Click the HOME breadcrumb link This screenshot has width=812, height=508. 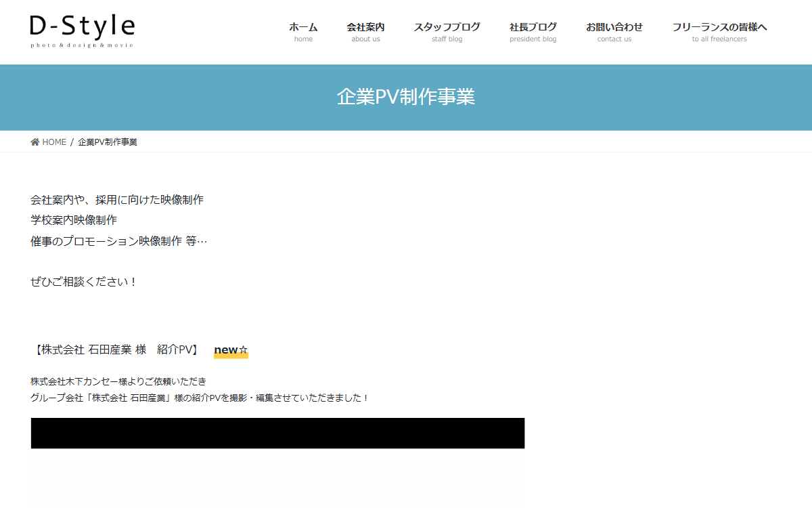pyautogui.click(x=54, y=142)
